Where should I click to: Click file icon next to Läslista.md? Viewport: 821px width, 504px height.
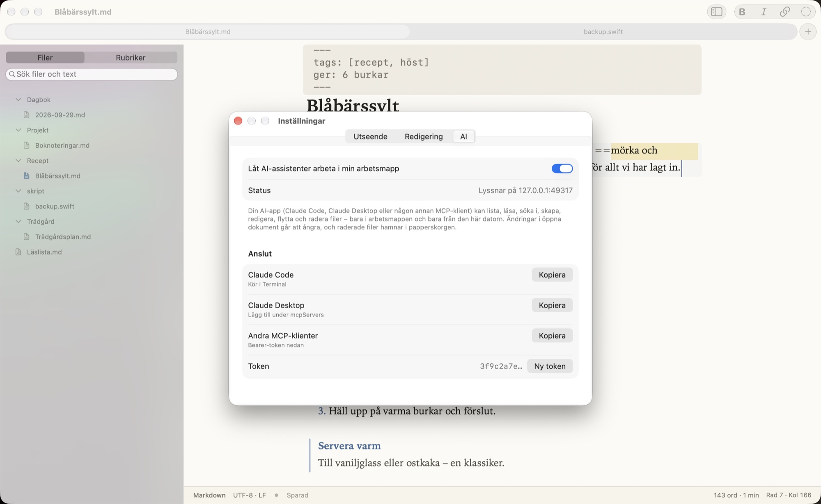coord(18,252)
